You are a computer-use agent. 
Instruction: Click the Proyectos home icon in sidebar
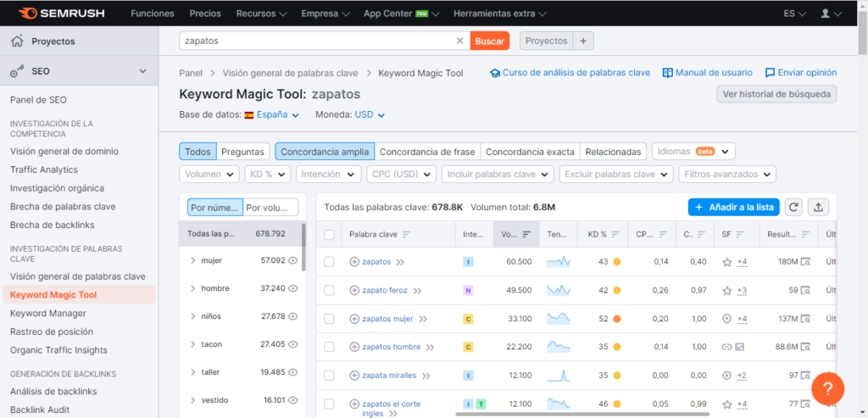point(18,41)
